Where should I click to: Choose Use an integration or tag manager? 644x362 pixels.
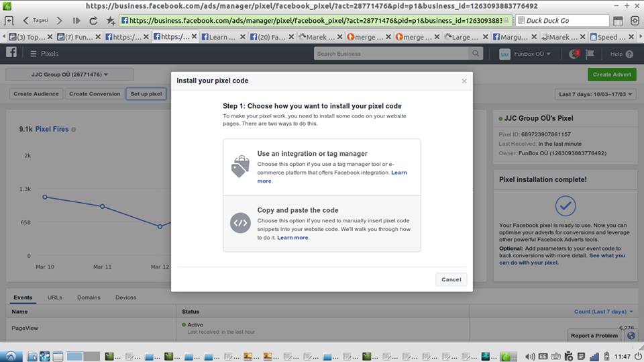[321, 167]
